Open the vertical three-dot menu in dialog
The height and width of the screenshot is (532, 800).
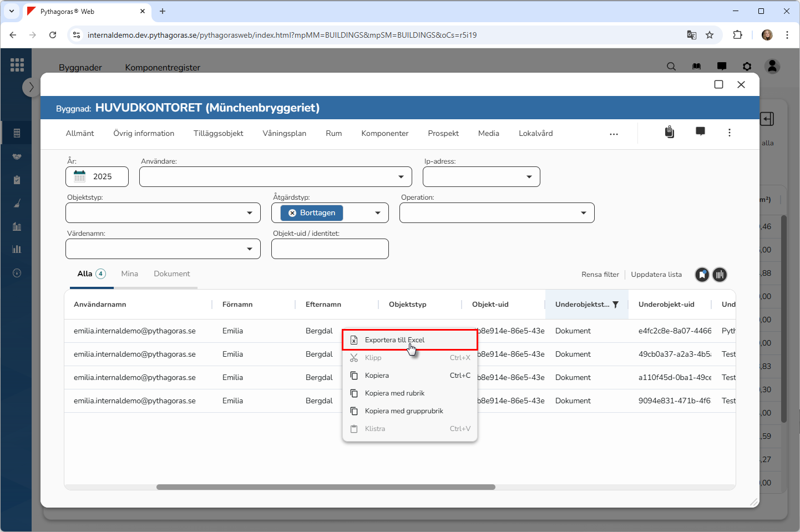click(729, 133)
